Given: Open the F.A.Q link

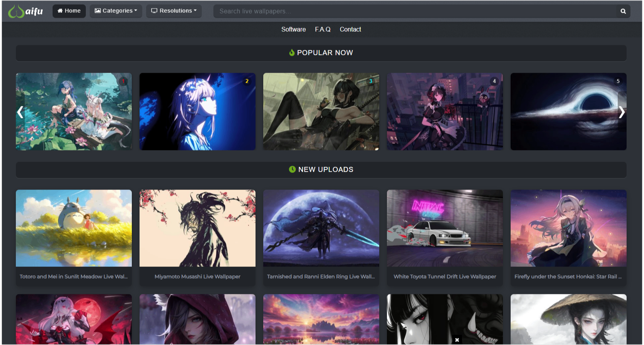Looking at the screenshot, I should click(323, 29).
